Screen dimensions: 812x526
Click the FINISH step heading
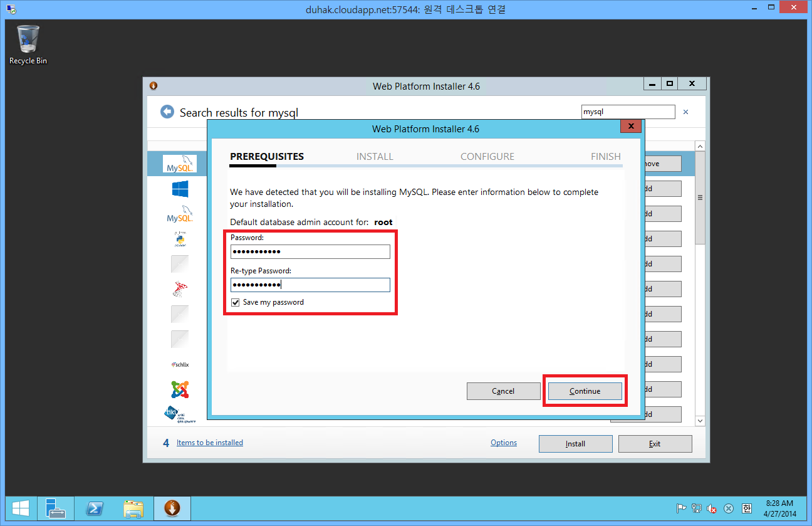[606, 157]
